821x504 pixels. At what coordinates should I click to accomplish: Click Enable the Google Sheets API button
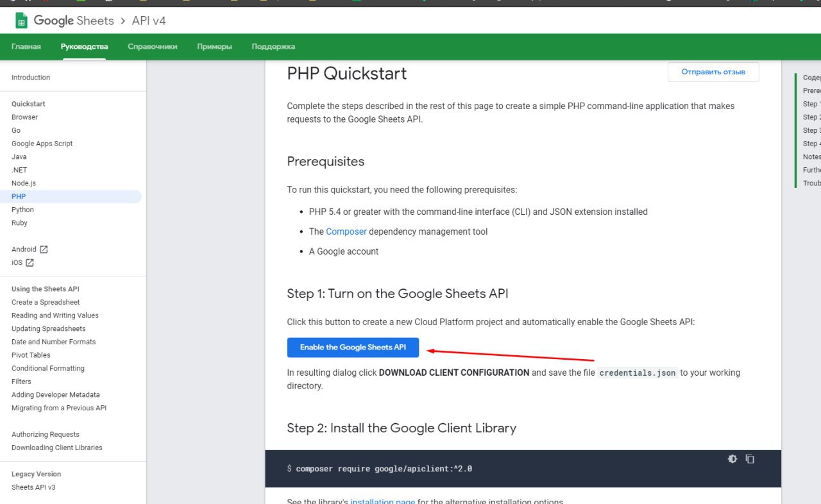pos(353,348)
